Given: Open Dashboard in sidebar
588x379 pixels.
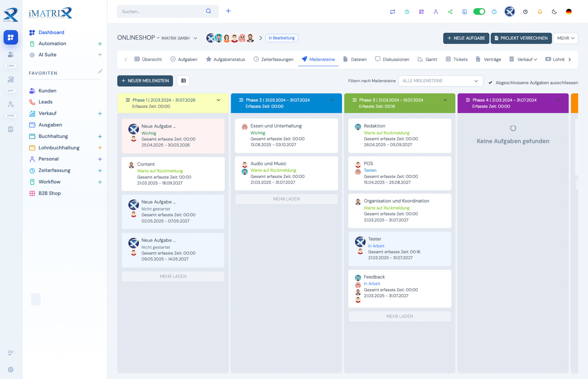Looking at the screenshot, I should click(51, 32).
